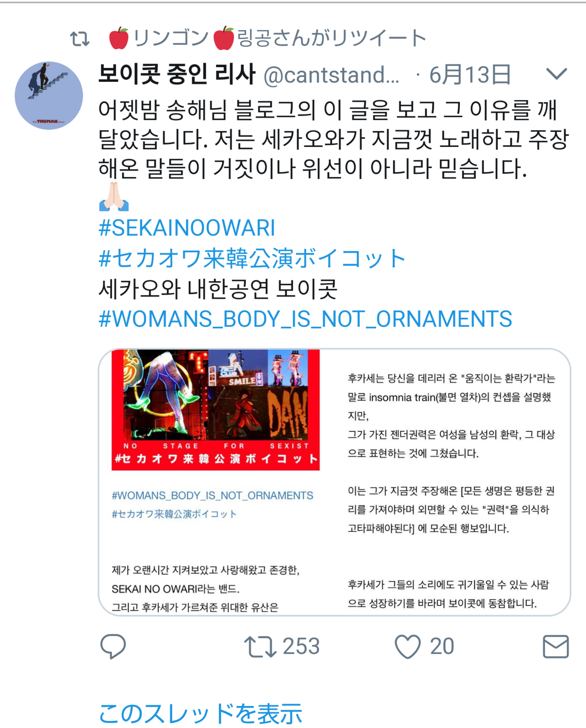The image size is (586, 728).
Task: Retweet using the 253 retweet icon
Action: (x=260, y=647)
